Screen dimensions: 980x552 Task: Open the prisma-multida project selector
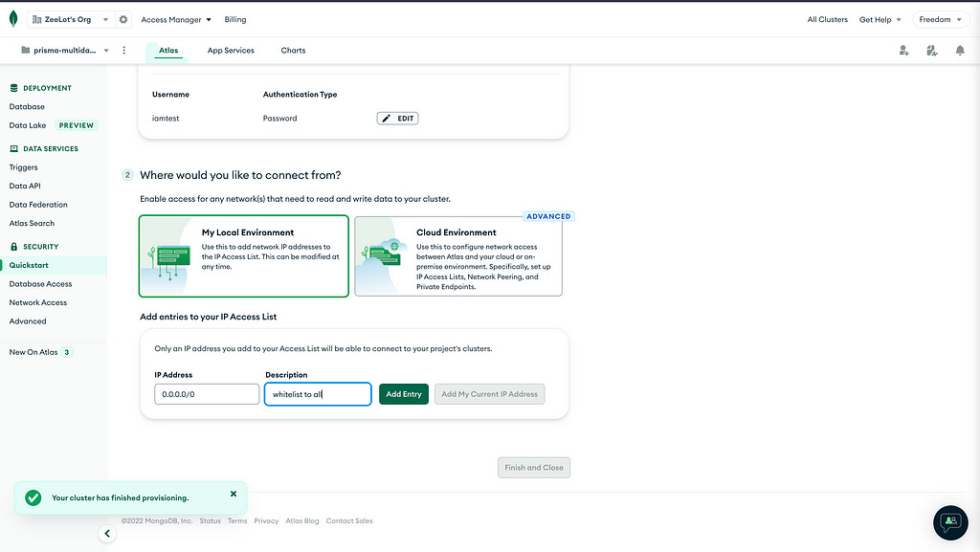(64, 50)
